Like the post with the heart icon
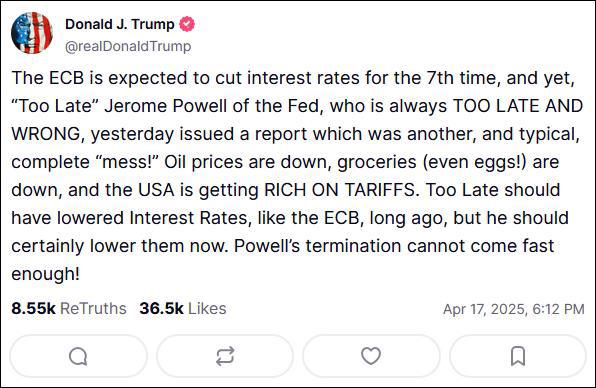Screen dimensions: 596x388 371,356
